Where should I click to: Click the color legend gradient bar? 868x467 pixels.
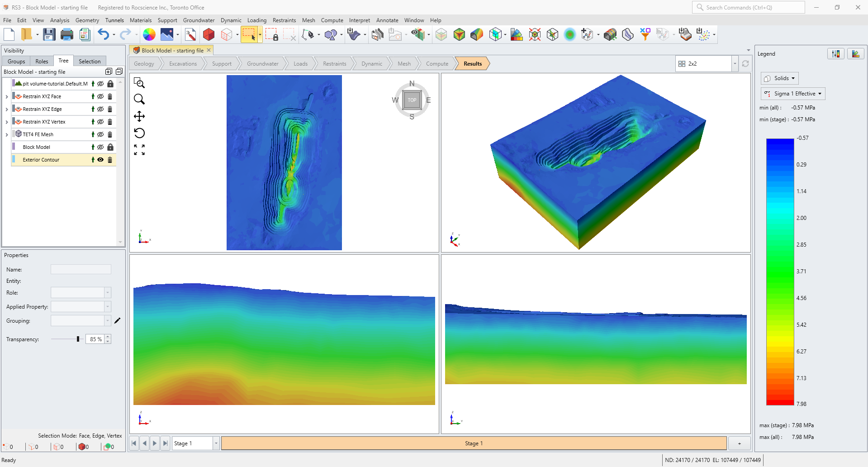point(780,272)
